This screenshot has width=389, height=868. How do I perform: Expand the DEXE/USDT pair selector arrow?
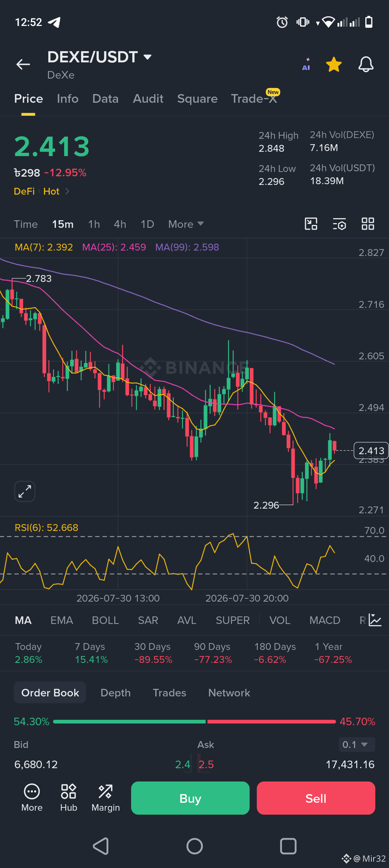click(x=147, y=57)
